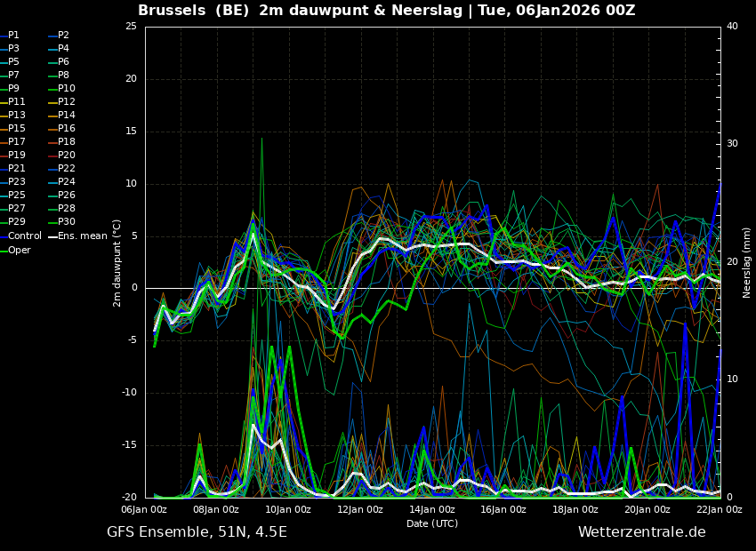The height and width of the screenshot is (551, 756).
Task: Pick the P8 legend label
Action: click(x=64, y=76)
